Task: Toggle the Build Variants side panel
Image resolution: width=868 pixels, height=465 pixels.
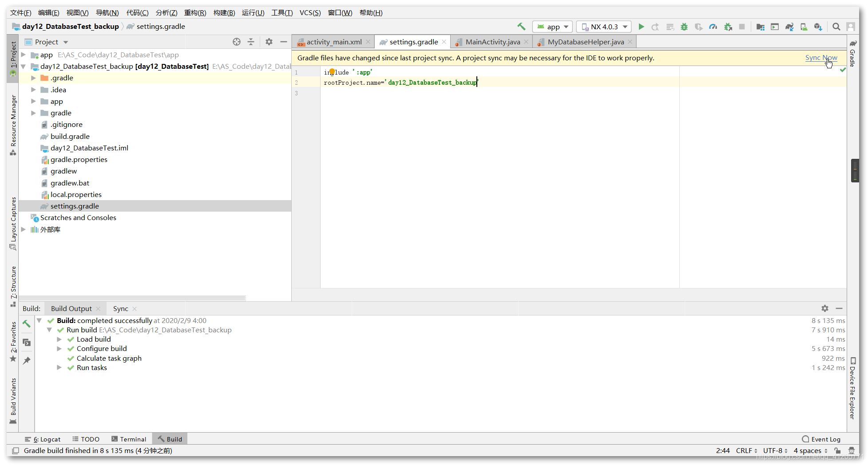Action: (13, 401)
